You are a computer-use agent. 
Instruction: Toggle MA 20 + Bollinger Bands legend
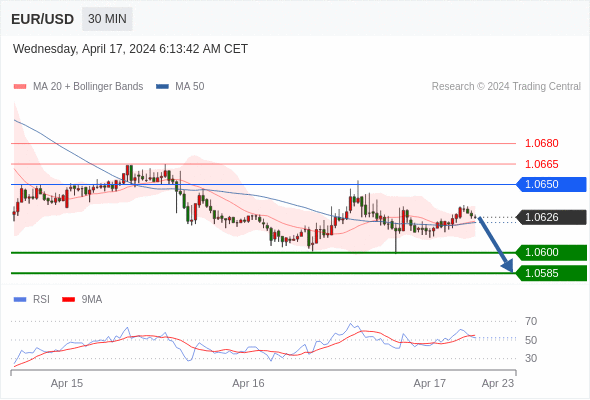[x=78, y=87]
